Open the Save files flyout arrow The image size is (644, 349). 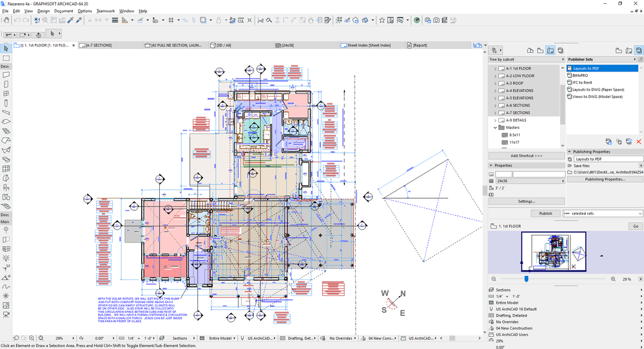tap(641, 166)
